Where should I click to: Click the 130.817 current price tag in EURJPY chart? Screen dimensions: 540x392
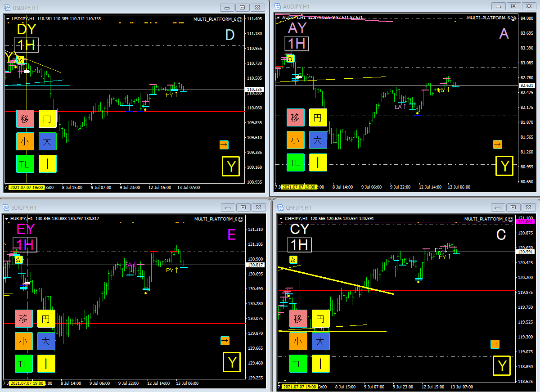pos(255,265)
